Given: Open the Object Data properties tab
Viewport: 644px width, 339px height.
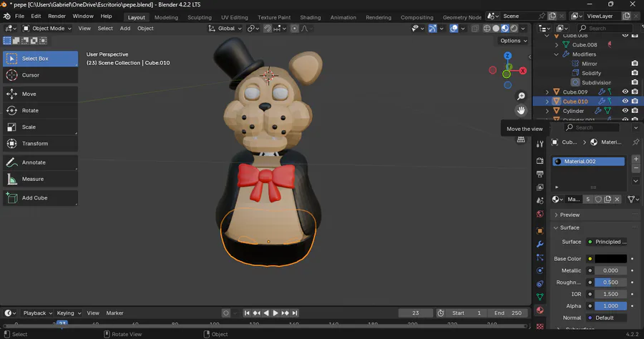Looking at the screenshot, I should point(540,297).
